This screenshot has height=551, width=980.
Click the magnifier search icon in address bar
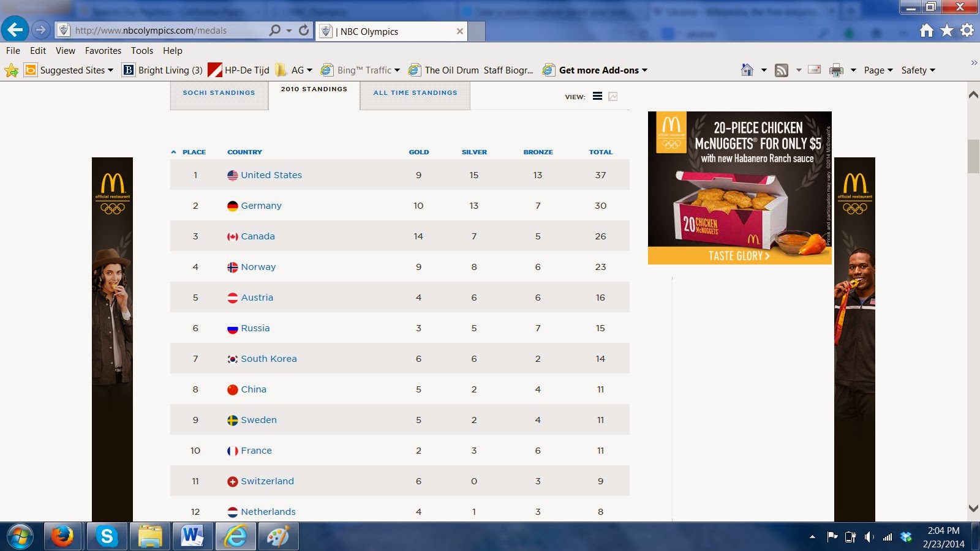point(275,30)
